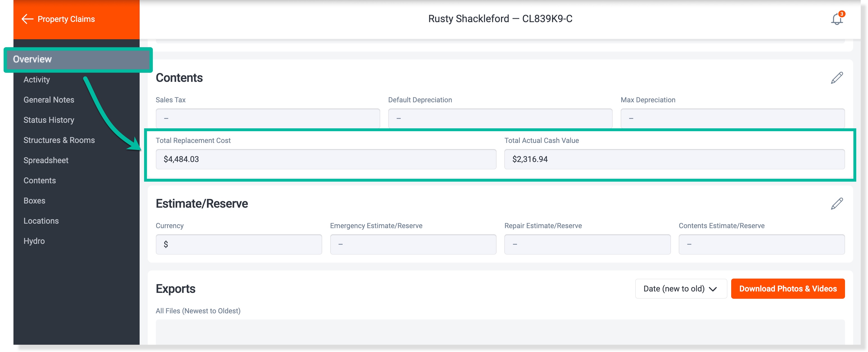The height and width of the screenshot is (352, 868).
Task: Edit the Contents section with pencil icon
Action: pos(836,78)
